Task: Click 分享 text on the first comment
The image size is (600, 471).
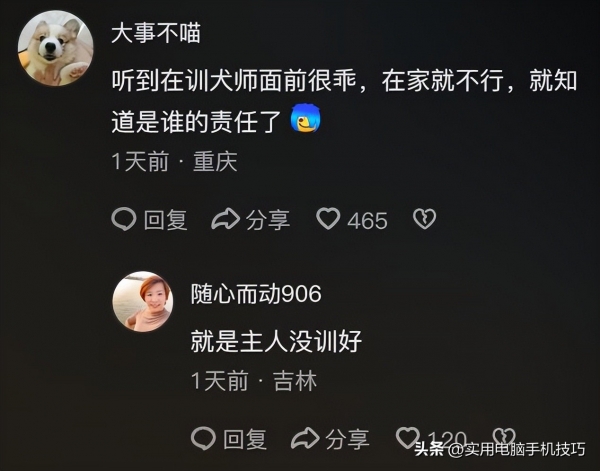Action: [268, 220]
